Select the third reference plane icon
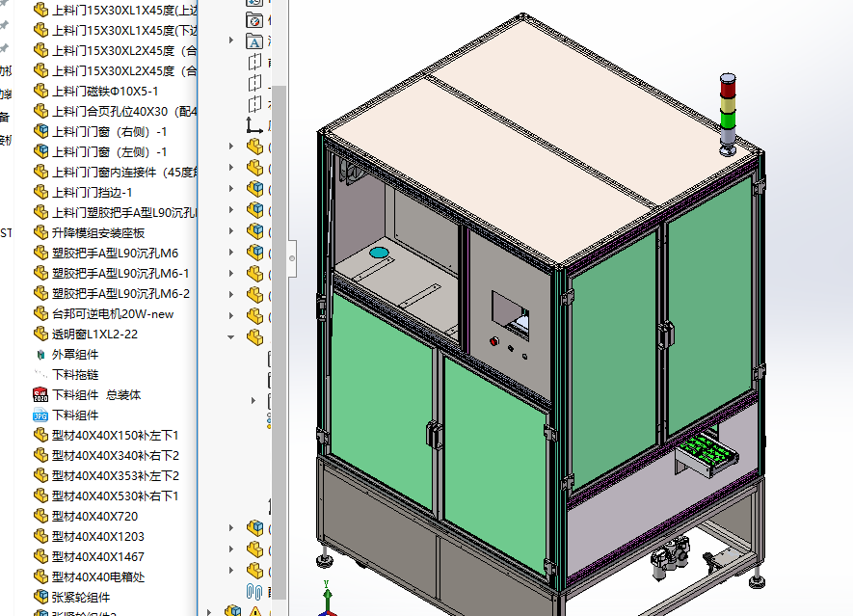This screenshot has width=853, height=616. (254, 104)
